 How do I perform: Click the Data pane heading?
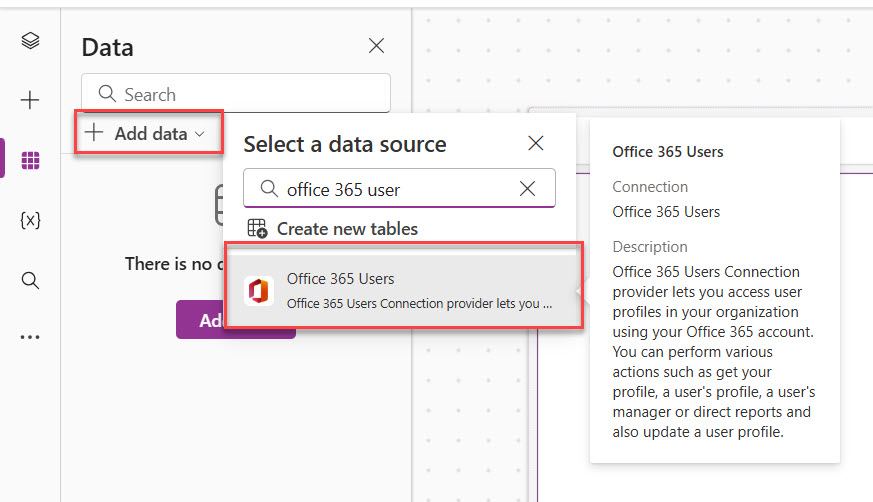pos(107,47)
